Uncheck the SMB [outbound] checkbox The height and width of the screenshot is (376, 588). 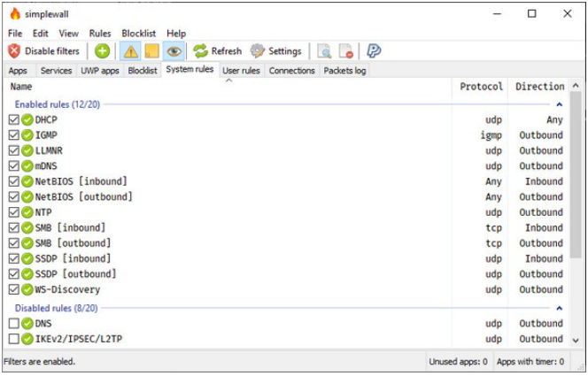click(x=14, y=243)
